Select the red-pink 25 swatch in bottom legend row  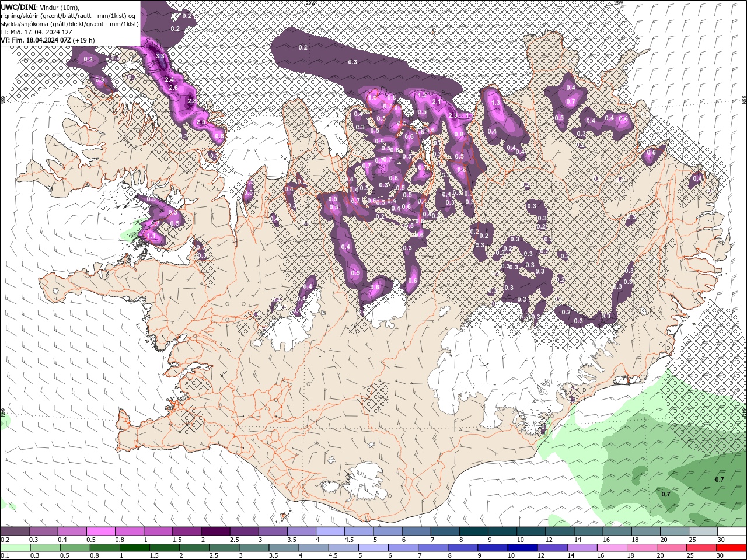click(701, 548)
